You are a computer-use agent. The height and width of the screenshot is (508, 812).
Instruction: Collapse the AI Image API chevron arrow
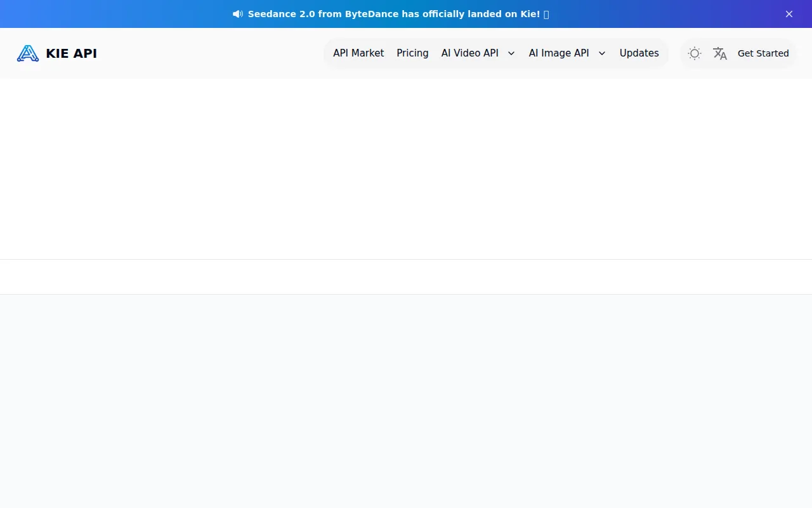click(601, 53)
